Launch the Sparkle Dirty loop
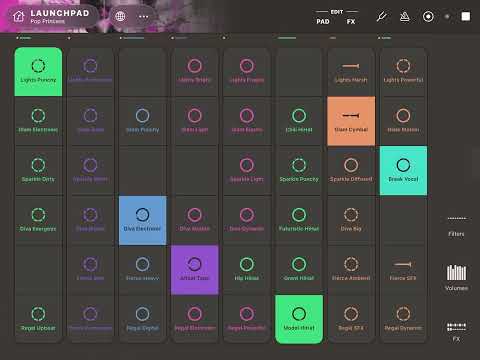The height and width of the screenshot is (360, 480). click(38, 171)
